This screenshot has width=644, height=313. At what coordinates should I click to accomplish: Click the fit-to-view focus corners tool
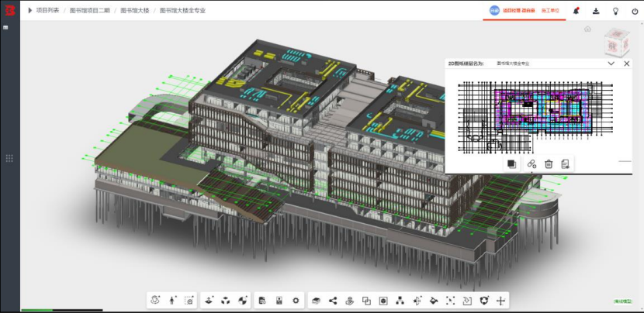pyautogui.click(x=451, y=301)
